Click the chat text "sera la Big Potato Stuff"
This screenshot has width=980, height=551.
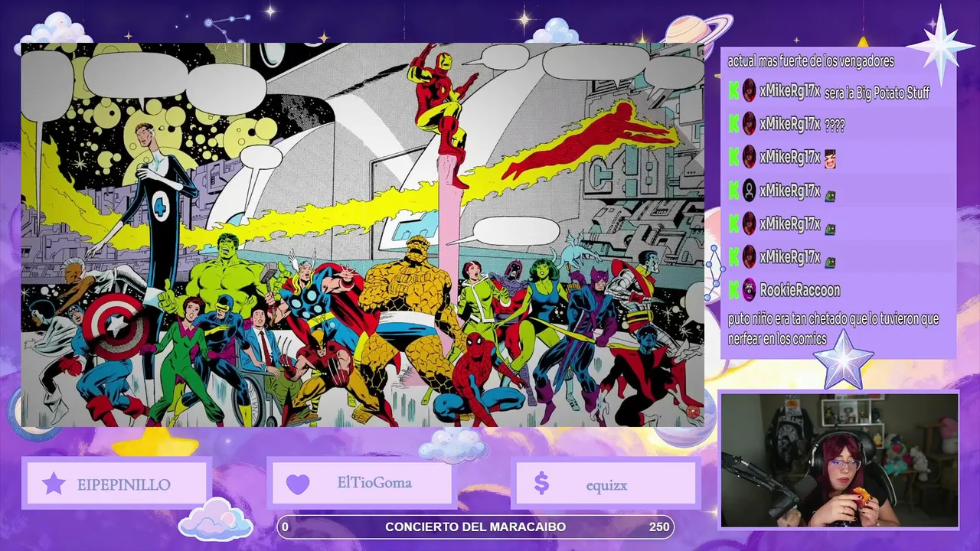coord(877,93)
